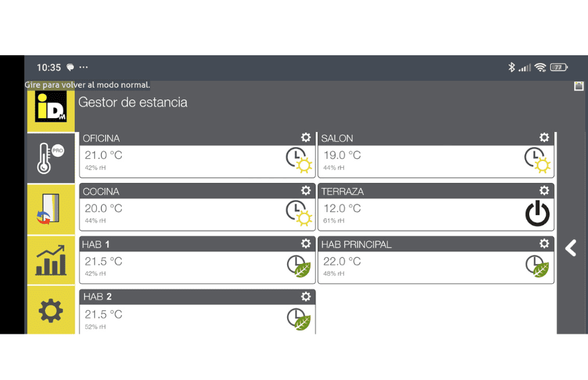Open the window shutters sidebar tab

pyautogui.click(x=51, y=209)
